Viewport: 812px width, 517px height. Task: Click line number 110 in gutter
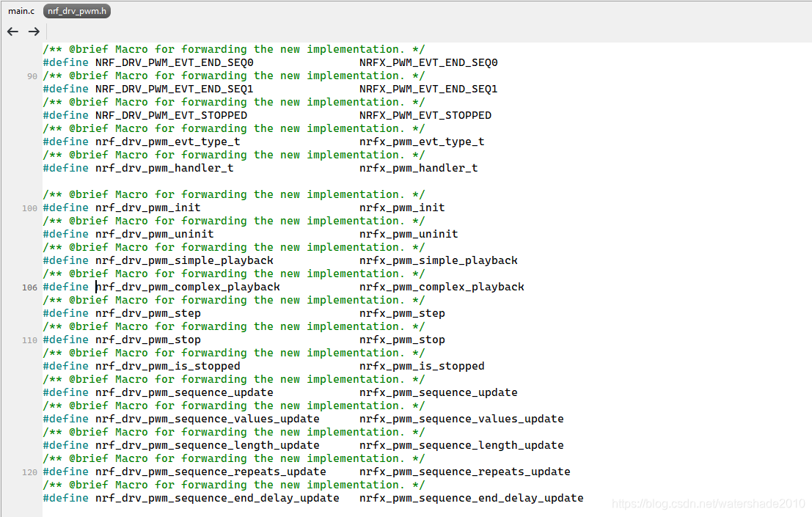[x=29, y=340]
